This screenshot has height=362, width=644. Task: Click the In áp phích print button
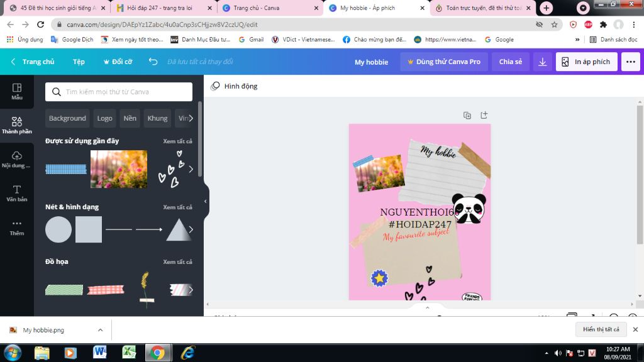(x=587, y=62)
